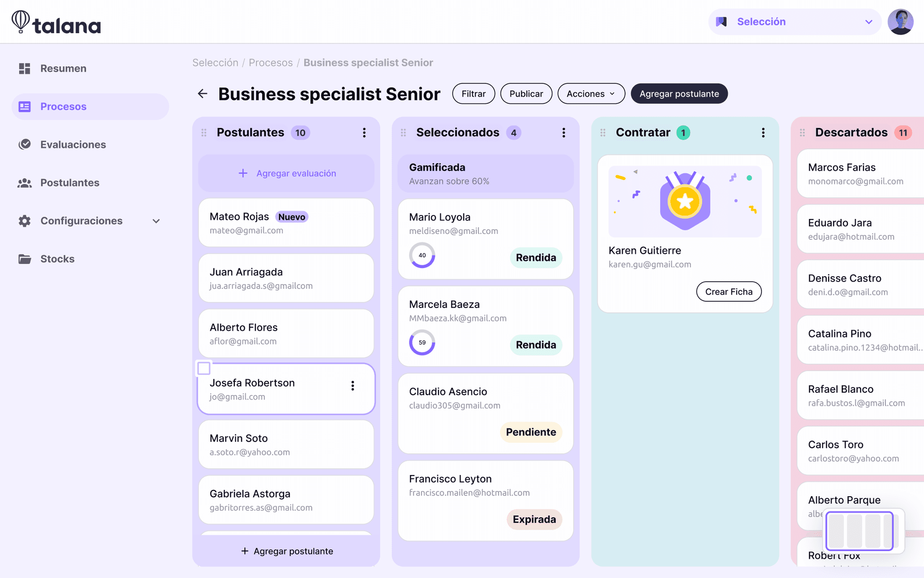Viewport: 924px width, 578px height.
Task: Click the Josefa Robertson card options icon
Action: (353, 385)
